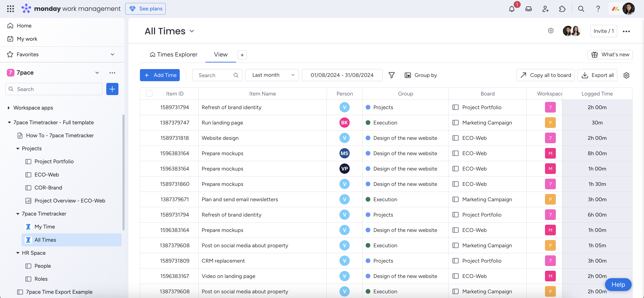This screenshot has height=298, width=644.
Task: Collapse the 7pace Timetracker subfolder
Action: click(18, 214)
